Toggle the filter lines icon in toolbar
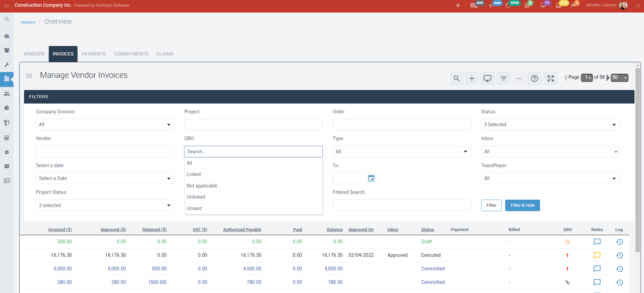This screenshot has width=644, height=293. pos(503,78)
